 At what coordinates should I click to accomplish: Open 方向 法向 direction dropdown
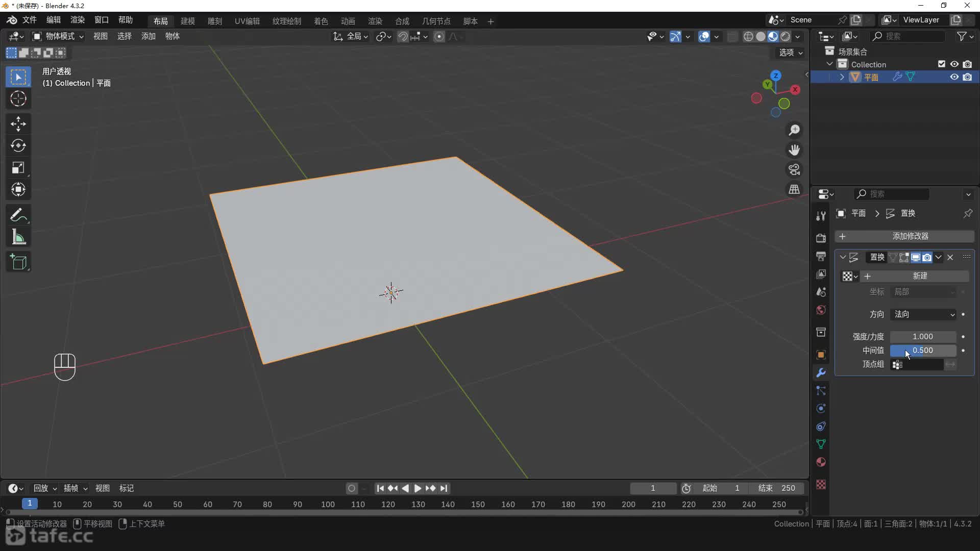click(x=923, y=314)
